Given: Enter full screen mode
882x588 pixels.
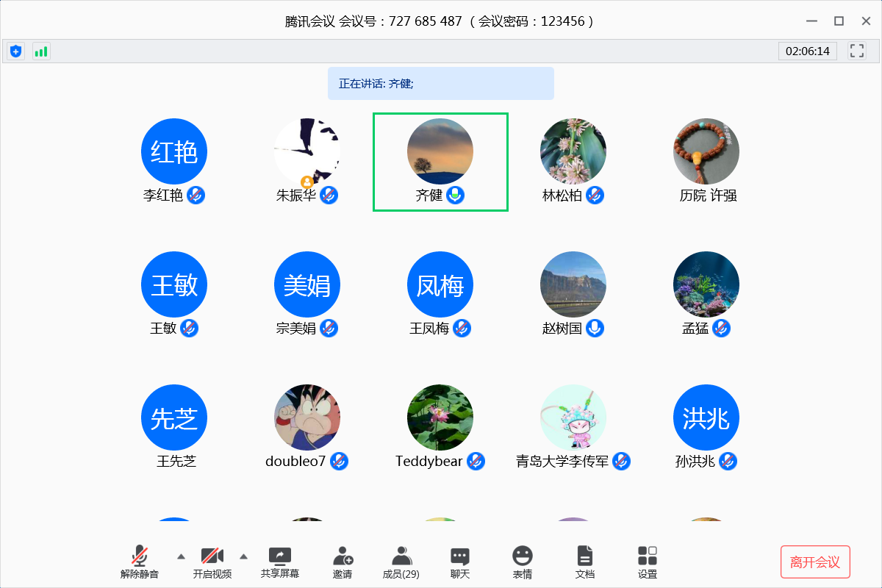Looking at the screenshot, I should click(x=856, y=51).
